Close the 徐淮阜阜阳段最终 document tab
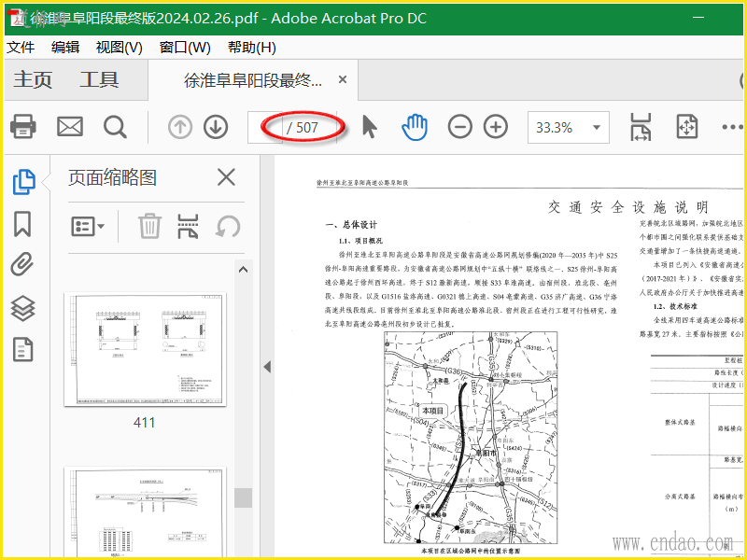 pos(343,79)
